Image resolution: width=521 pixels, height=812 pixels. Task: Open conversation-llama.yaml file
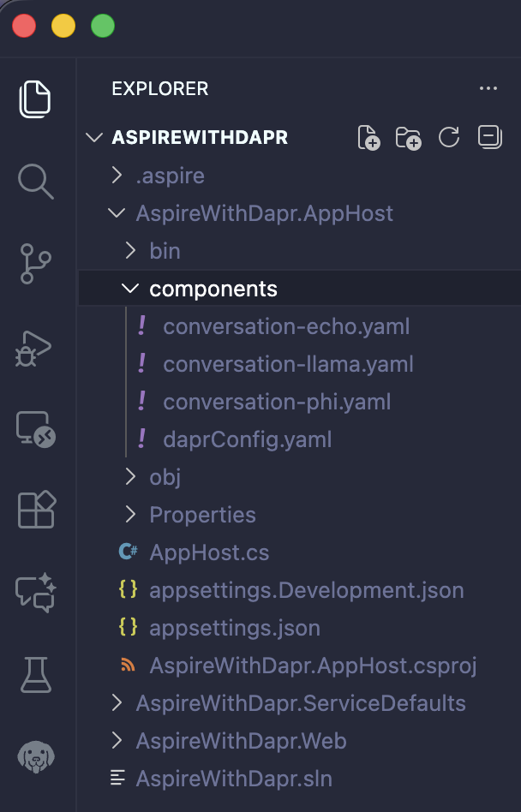tap(288, 364)
